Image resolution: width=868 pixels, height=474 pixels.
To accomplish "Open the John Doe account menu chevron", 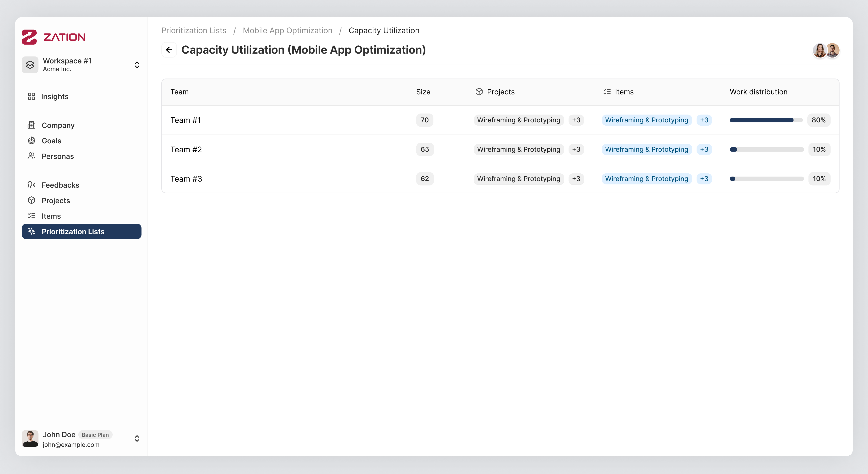I will tap(137, 438).
